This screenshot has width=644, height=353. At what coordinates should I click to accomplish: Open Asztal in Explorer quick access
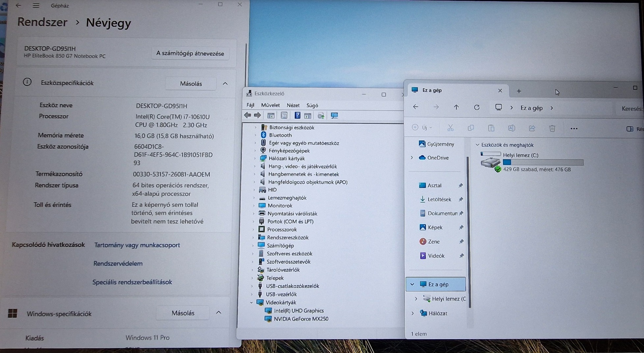[430, 185]
